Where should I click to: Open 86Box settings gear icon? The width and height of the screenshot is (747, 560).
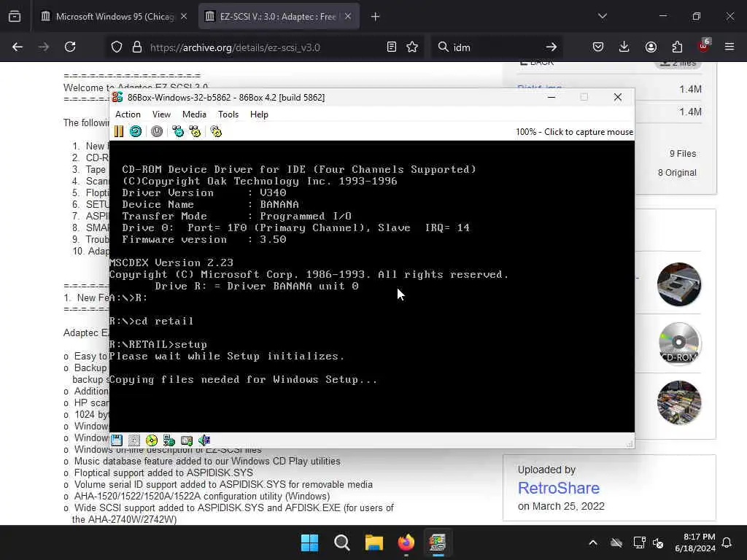(x=216, y=131)
